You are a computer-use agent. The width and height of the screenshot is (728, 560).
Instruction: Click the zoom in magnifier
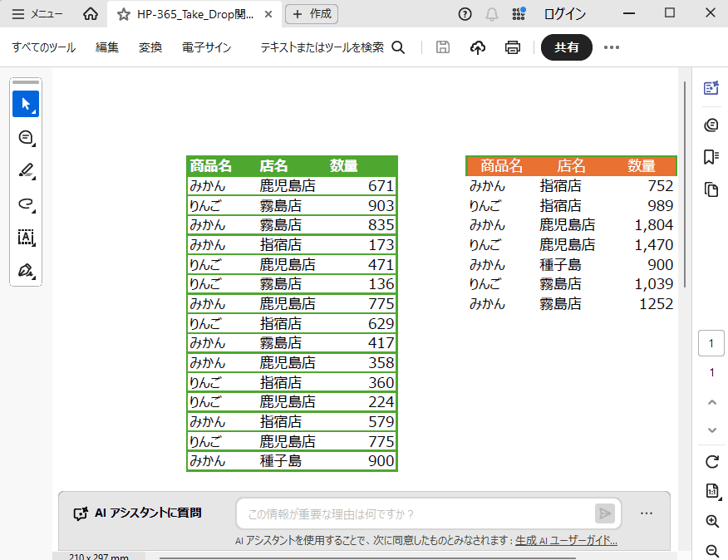click(x=711, y=522)
